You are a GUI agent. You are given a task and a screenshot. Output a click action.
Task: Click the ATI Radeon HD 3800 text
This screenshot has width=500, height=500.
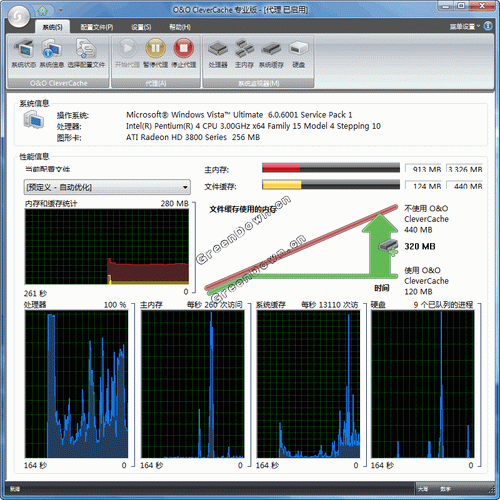pos(193,137)
